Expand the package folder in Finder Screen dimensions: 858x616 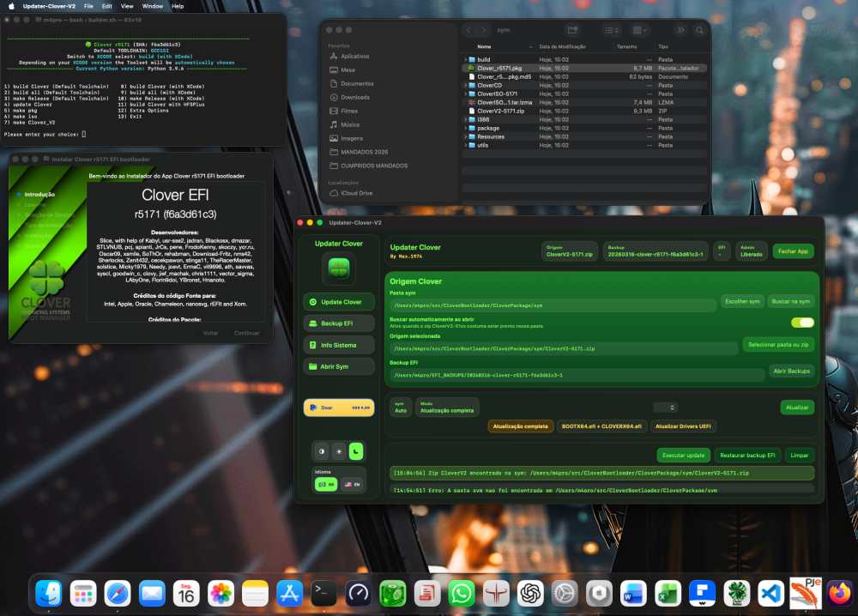pos(466,128)
